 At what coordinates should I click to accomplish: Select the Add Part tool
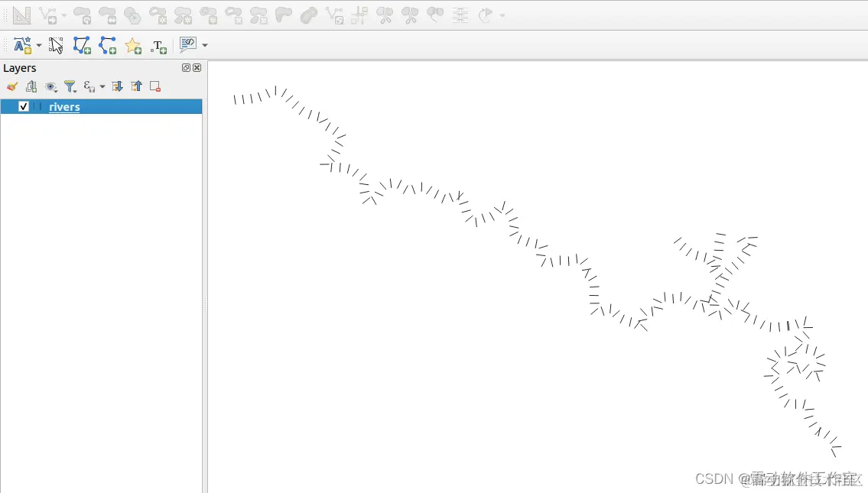183,15
